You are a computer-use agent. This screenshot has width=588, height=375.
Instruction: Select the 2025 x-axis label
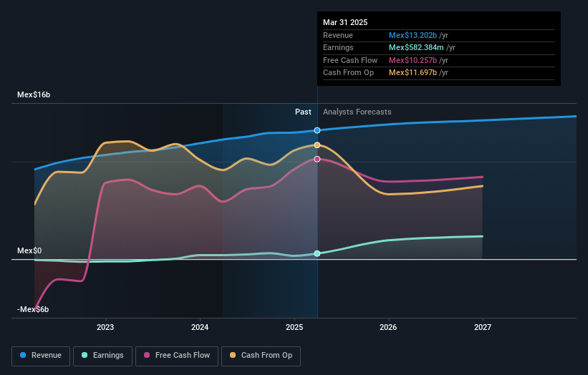(294, 327)
